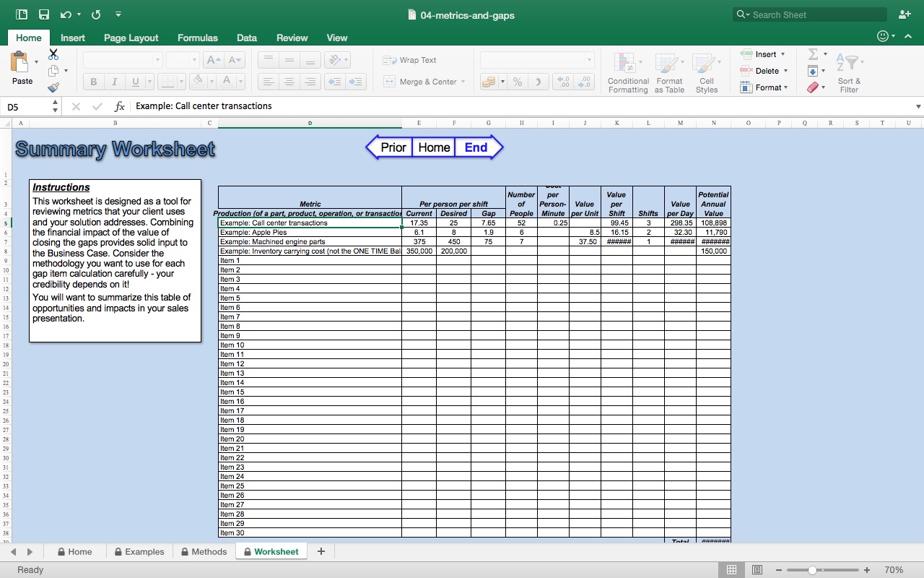Add a new sheet with the plus button

pyautogui.click(x=321, y=551)
